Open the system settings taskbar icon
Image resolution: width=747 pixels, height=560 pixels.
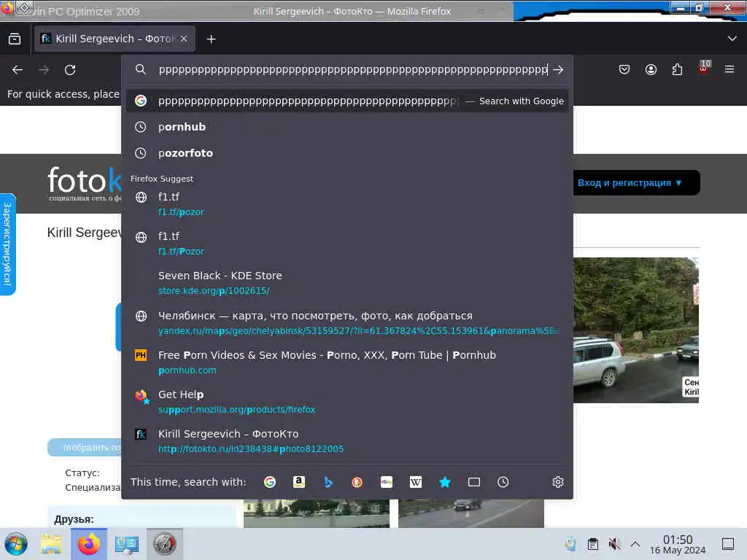(127, 544)
